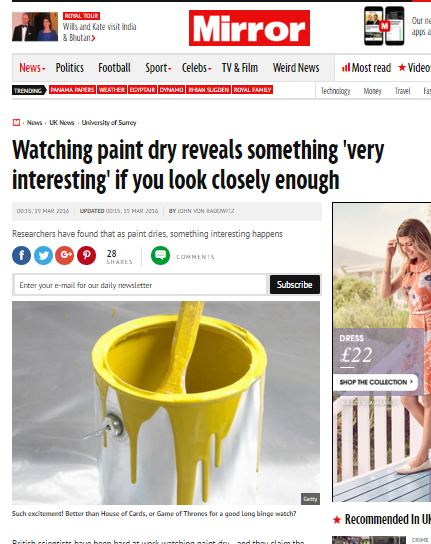Click the red M home breadcrumb icon

16,122
